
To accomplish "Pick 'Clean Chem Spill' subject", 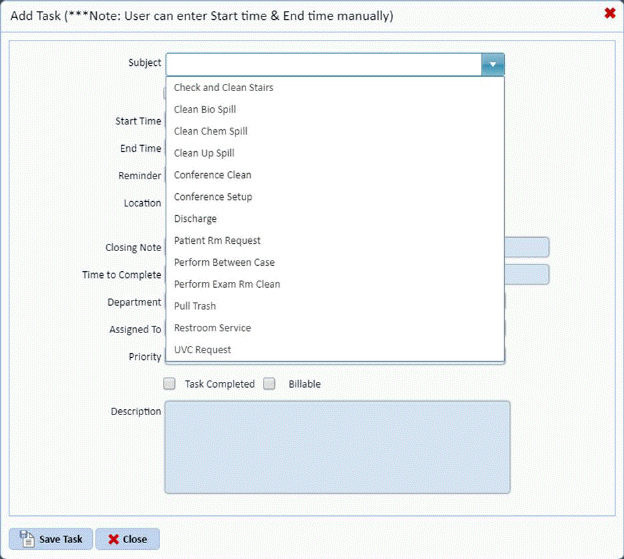I will [210, 132].
